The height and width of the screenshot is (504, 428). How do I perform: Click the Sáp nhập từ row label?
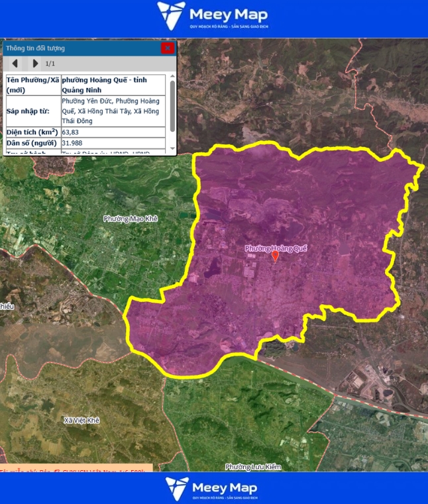(x=32, y=111)
